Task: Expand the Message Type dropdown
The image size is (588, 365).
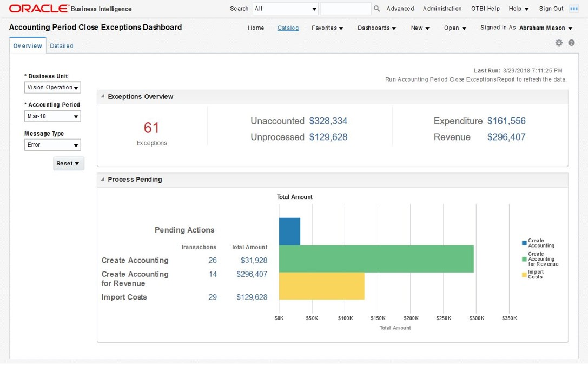Action: (52, 145)
